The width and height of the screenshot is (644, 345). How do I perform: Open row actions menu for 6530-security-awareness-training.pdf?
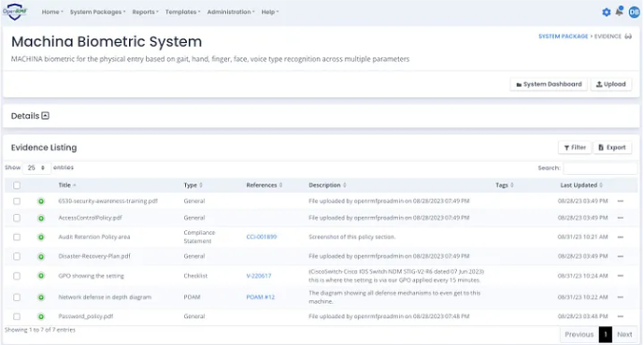tap(621, 201)
